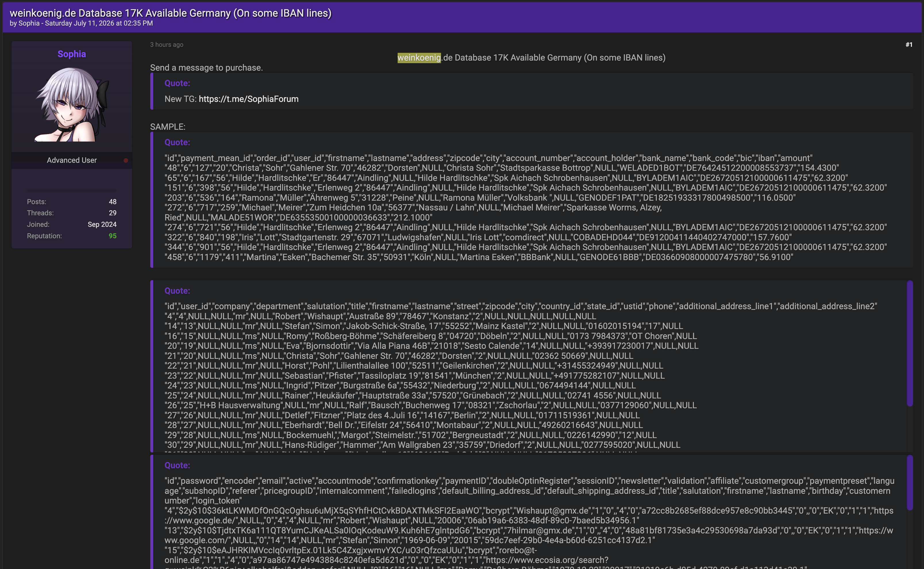Viewport: 924px width, 569px height.
Task: Click the Advanced User rank label
Action: tap(72, 160)
